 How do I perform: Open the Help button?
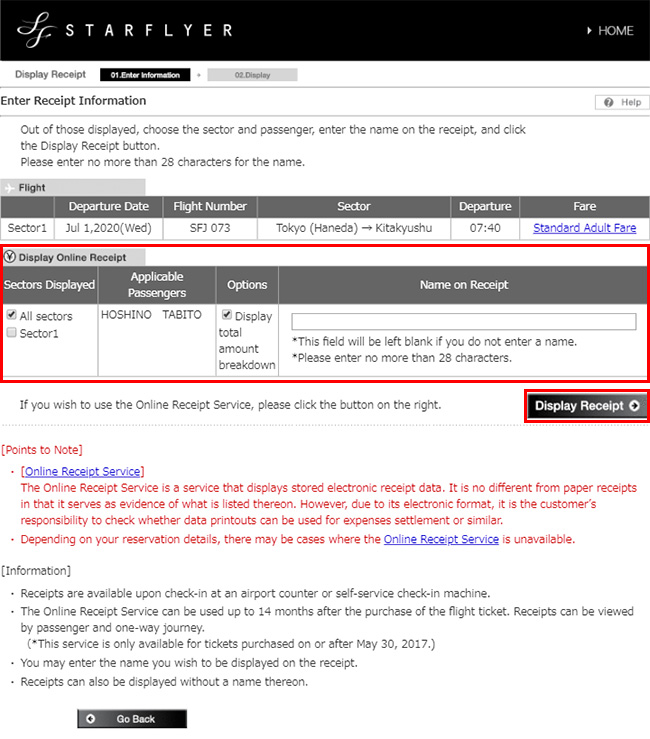pos(621,102)
